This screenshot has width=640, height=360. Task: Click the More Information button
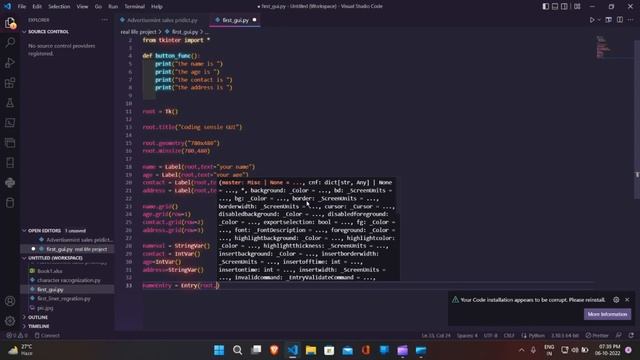coord(607,314)
